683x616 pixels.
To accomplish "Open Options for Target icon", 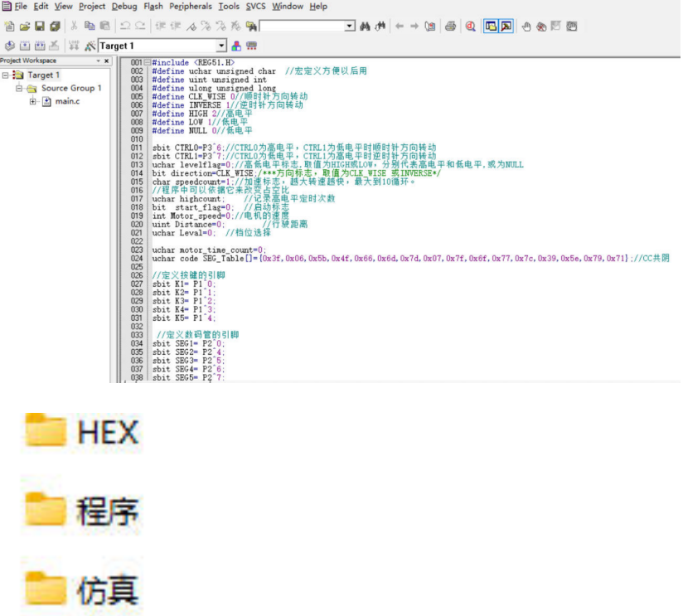I will click(90, 46).
